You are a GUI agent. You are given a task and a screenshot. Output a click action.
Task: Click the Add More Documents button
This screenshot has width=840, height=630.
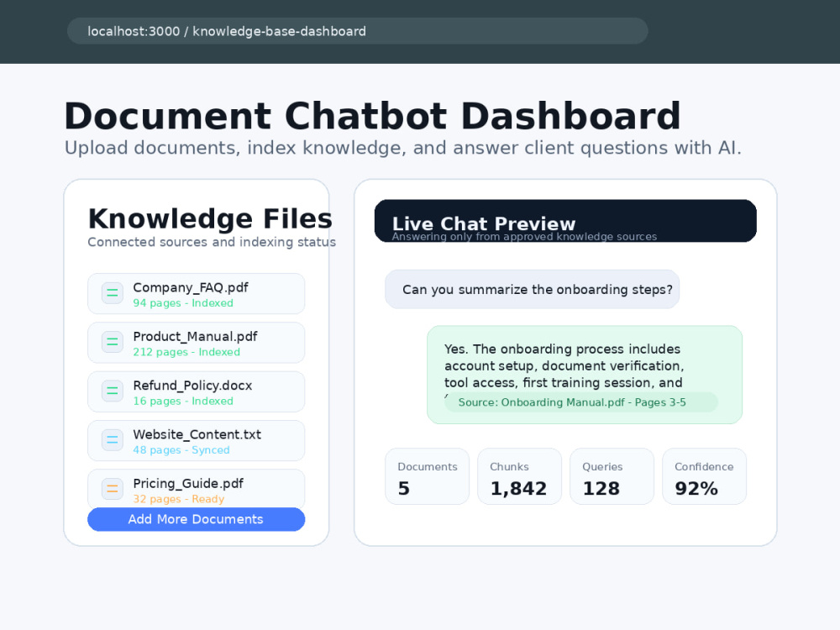pos(196,519)
